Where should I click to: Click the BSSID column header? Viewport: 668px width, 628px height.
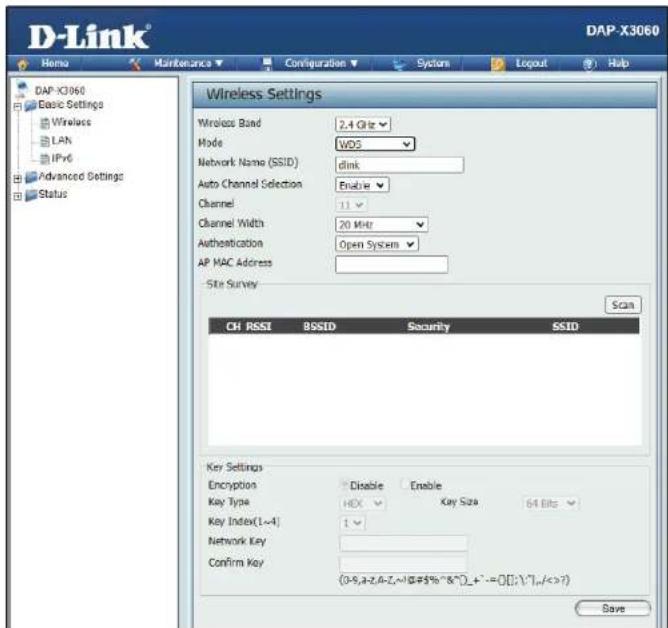(x=320, y=327)
